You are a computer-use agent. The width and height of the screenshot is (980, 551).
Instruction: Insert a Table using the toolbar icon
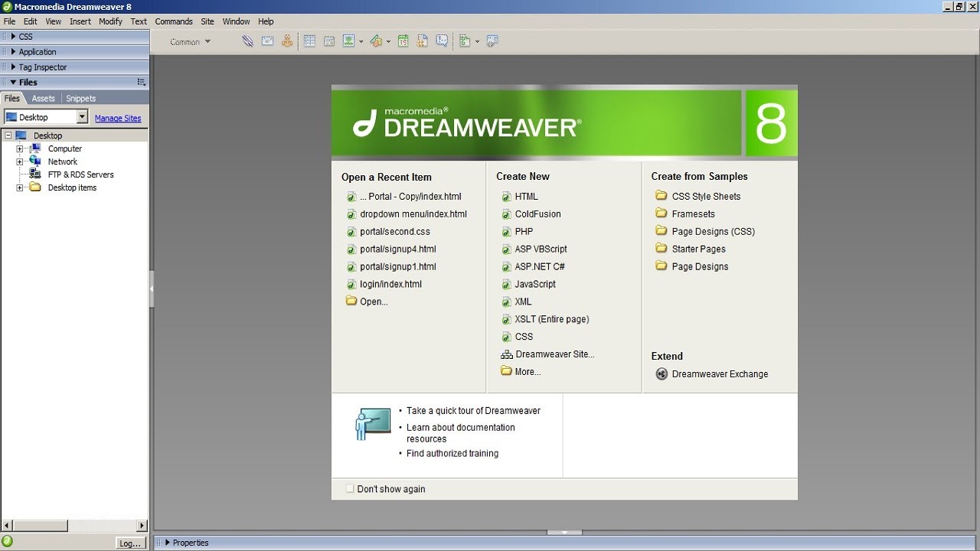click(x=309, y=41)
